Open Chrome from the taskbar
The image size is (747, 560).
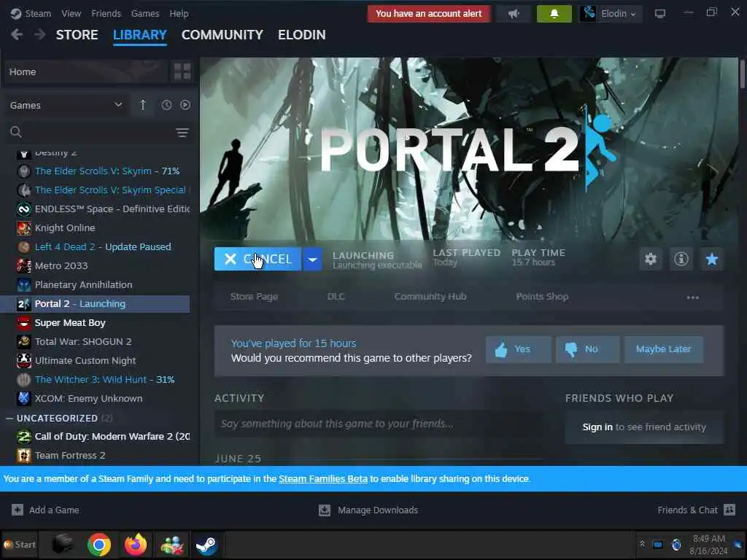(99, 544)
